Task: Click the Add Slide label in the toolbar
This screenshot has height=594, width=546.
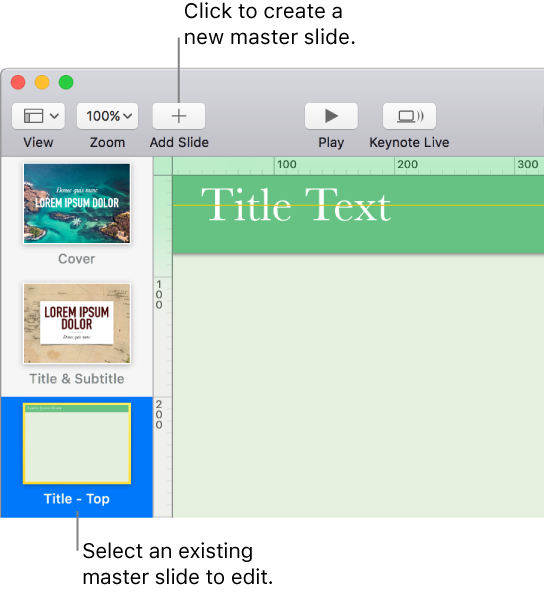Action: click(179, 143)
